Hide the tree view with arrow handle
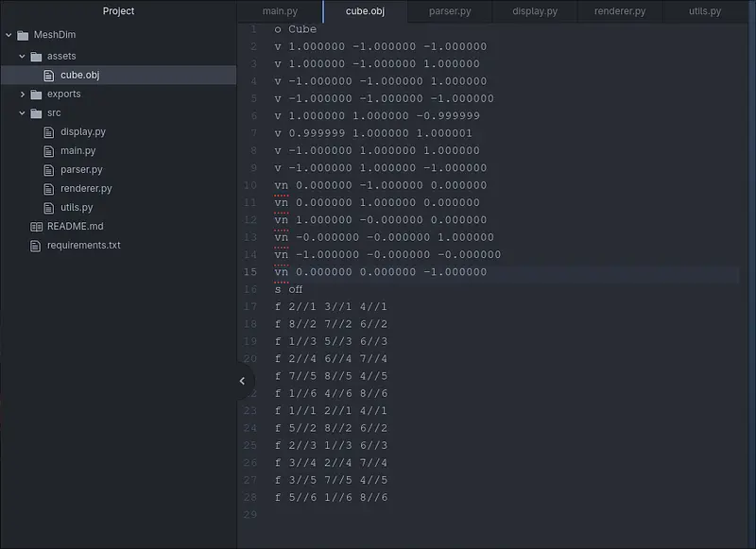Image resolution: width=756 pixels, height=549 pixels. [x=242, y=381]
